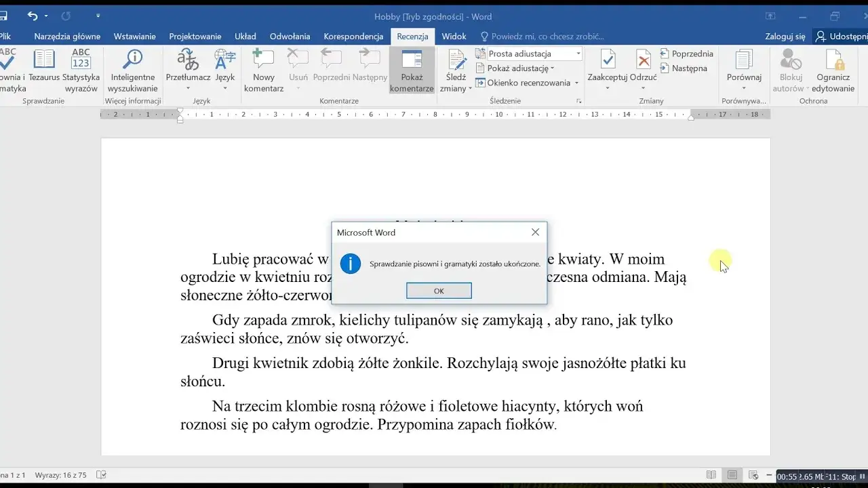Click Ogranicz edytowanie restrict editing

pyautogui.click(x=833, y=70)
